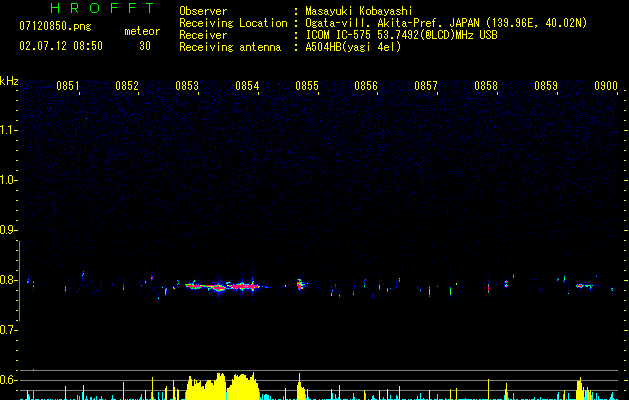Click the 0.6 kHz frequency axis label

(7, 380)
